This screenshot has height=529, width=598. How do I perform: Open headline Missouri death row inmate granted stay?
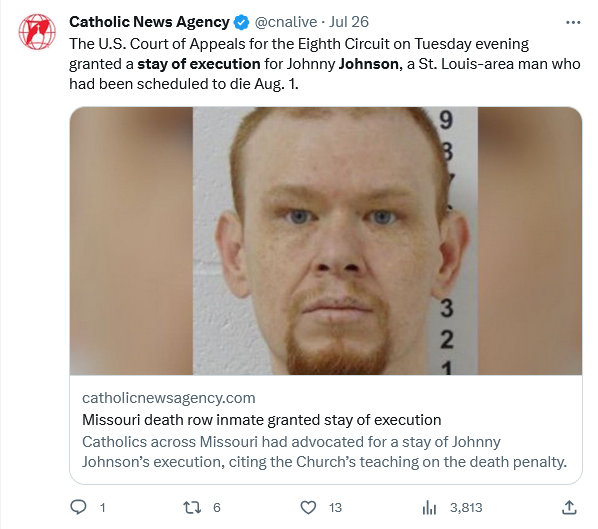point(262,420)
